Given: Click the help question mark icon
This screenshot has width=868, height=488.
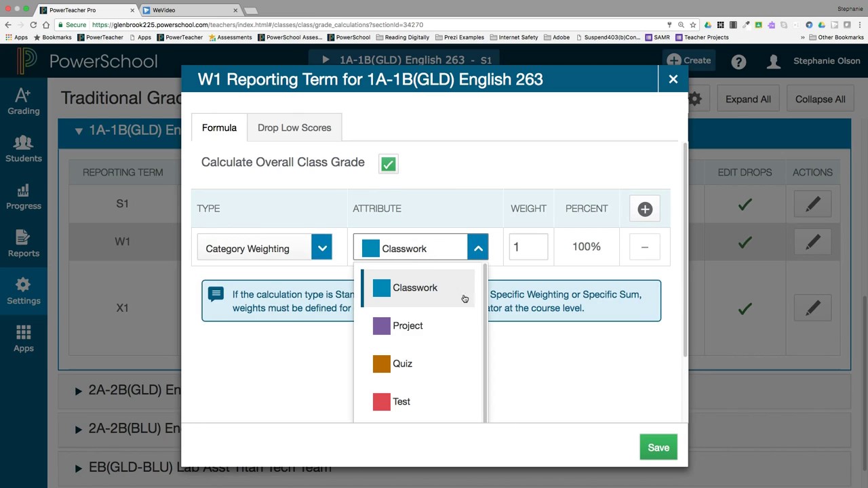Looking at the screenshot, I should [738, 62].
